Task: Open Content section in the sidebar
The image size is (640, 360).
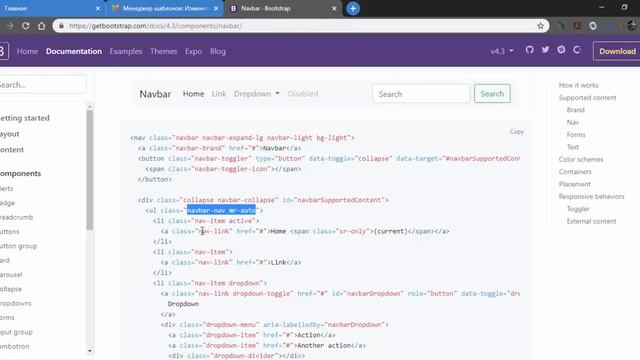Action: (x=12, y=149)
